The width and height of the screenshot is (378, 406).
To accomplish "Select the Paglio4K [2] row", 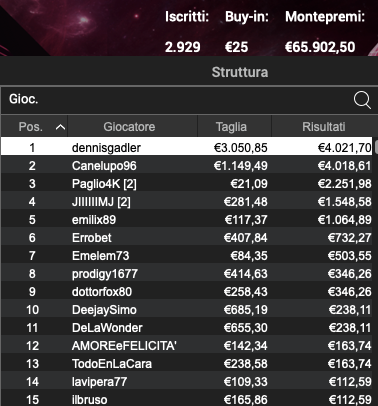I will (187, 184).
